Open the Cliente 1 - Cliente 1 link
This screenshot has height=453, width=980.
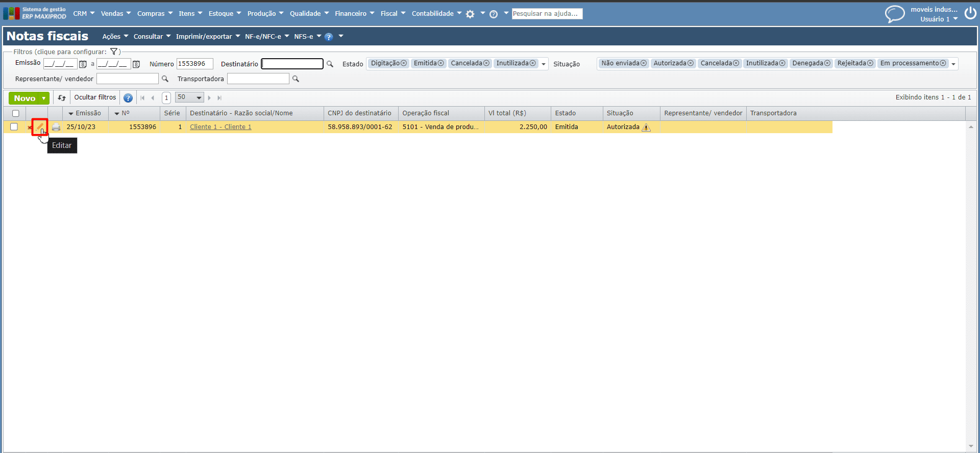coord(220,127)
